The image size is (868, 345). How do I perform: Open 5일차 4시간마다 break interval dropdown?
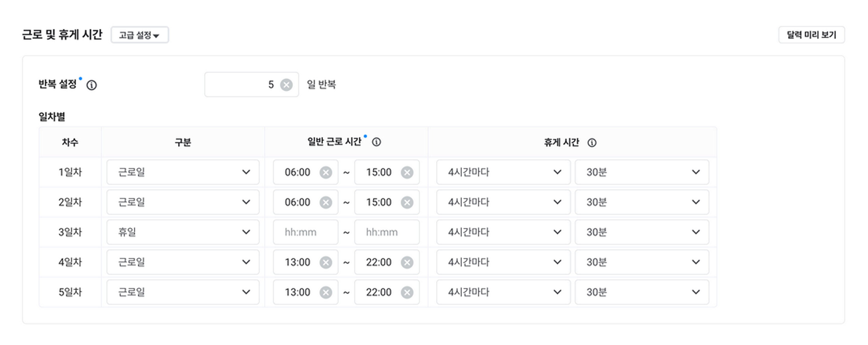(503, 292)
